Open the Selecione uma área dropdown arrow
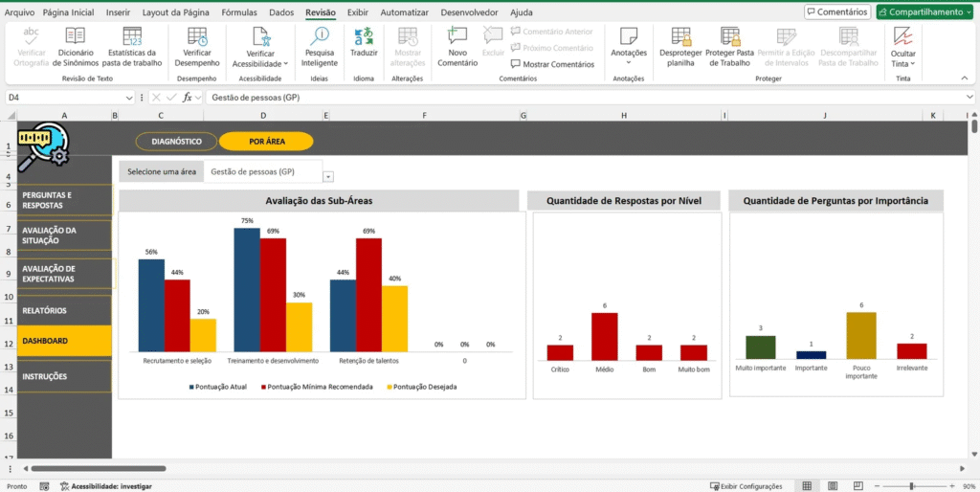This screenshot has width=980, height=492. [x=328, y=177]
